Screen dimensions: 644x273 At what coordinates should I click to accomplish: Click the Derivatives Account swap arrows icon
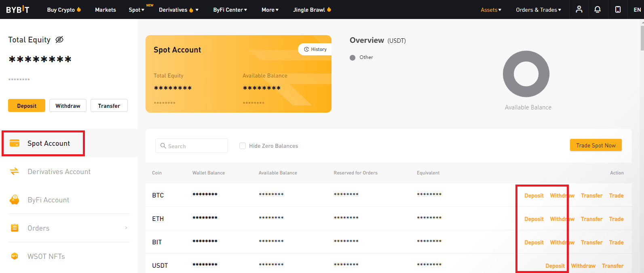pos(15,172)
